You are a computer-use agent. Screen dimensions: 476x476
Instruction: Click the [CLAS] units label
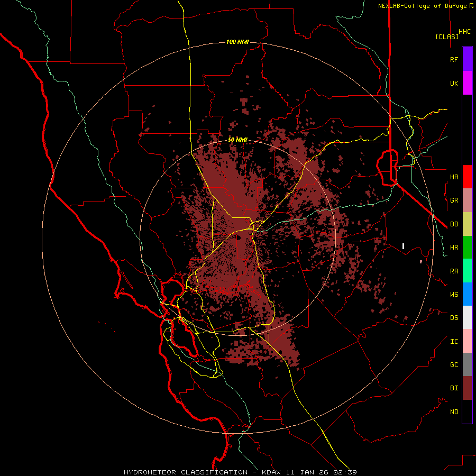point(447,36)
